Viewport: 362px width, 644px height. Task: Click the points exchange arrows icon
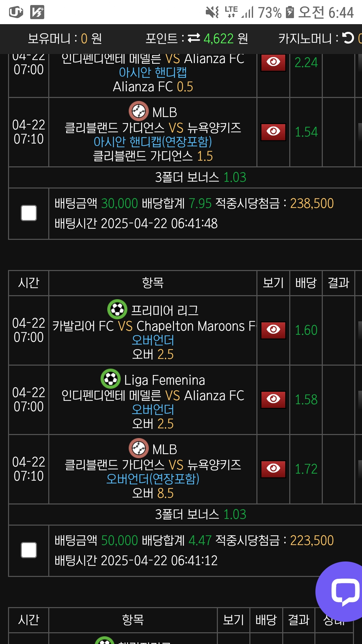coord(194,39)
